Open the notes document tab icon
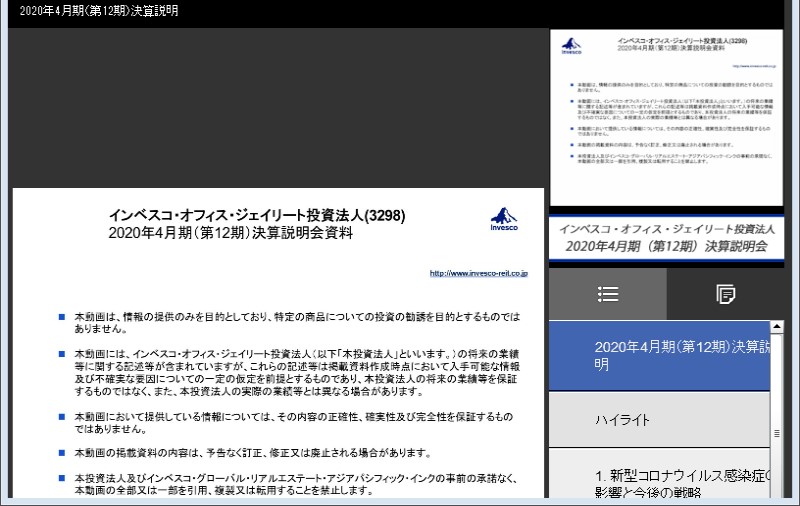The height and width of the screenshot is (506, 800). tap(725, 294)
